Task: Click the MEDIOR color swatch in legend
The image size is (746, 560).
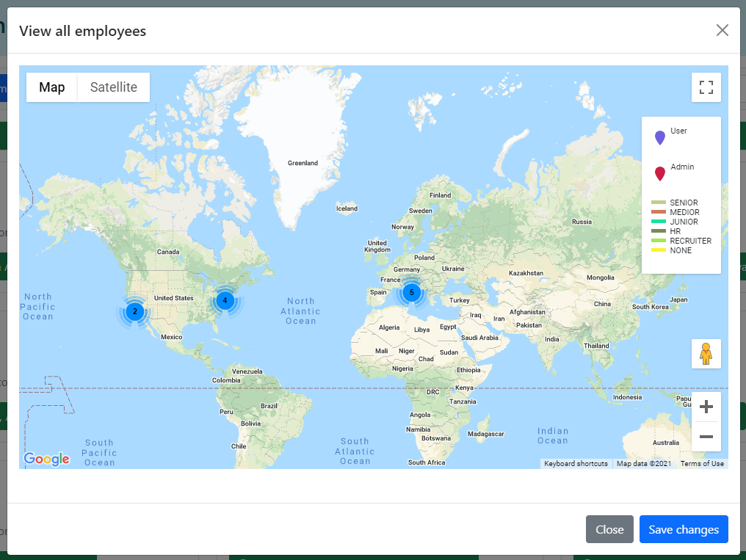Action: [659, 212]
